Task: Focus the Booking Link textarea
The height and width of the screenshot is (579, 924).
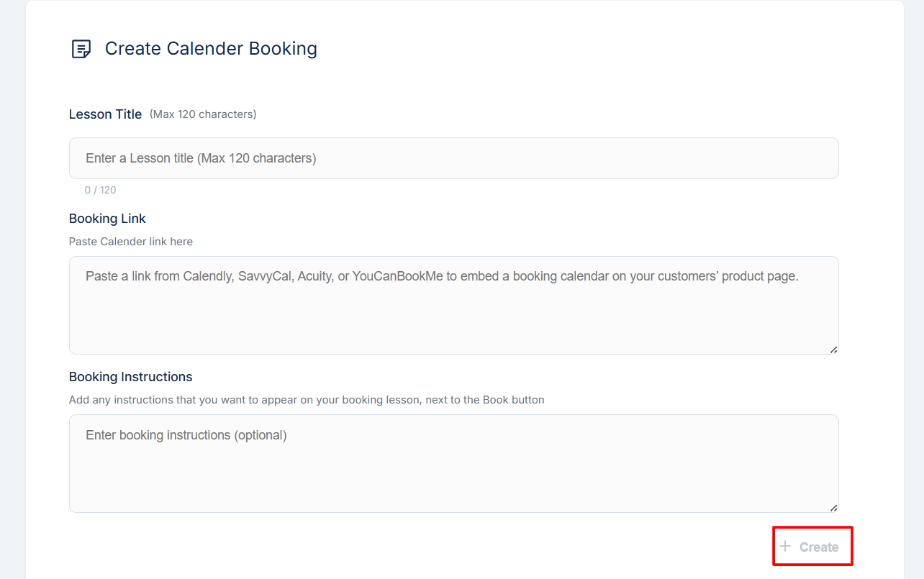Action: (454, 305)
